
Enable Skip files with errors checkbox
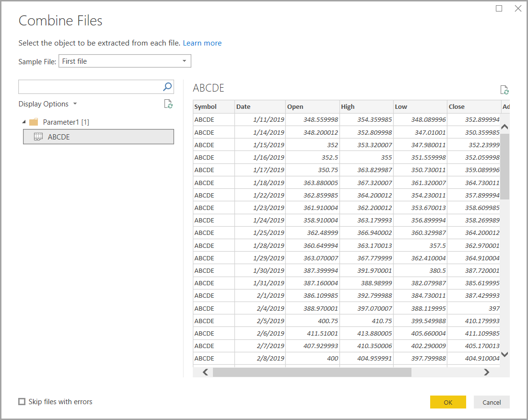click(x=22, y=401)
